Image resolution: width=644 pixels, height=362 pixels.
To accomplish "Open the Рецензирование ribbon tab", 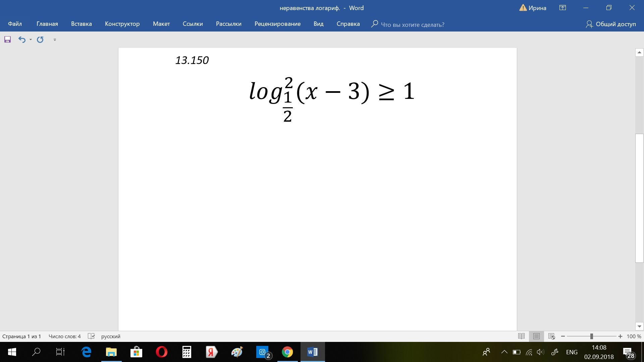I will coord(277,24).
